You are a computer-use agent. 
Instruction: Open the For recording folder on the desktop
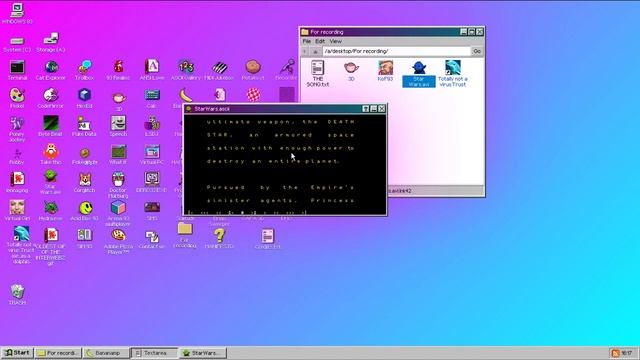tap(185, 236)
